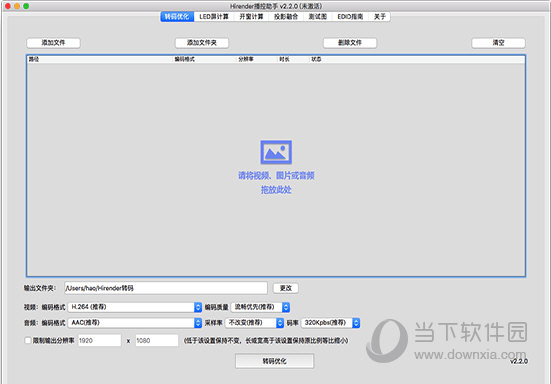Screen dimensions: 551x384
Task: Click the 更改 output folder button
Action: 286,288
